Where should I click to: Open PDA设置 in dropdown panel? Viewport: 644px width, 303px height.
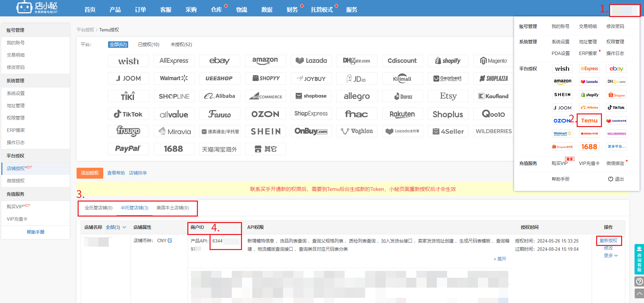[561, 53]
